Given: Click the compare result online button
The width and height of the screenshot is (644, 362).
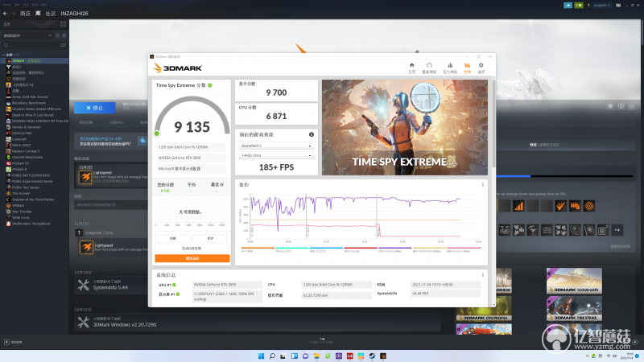Looking at the screenshot, I should pyautogui.click(x=192, y=248).
